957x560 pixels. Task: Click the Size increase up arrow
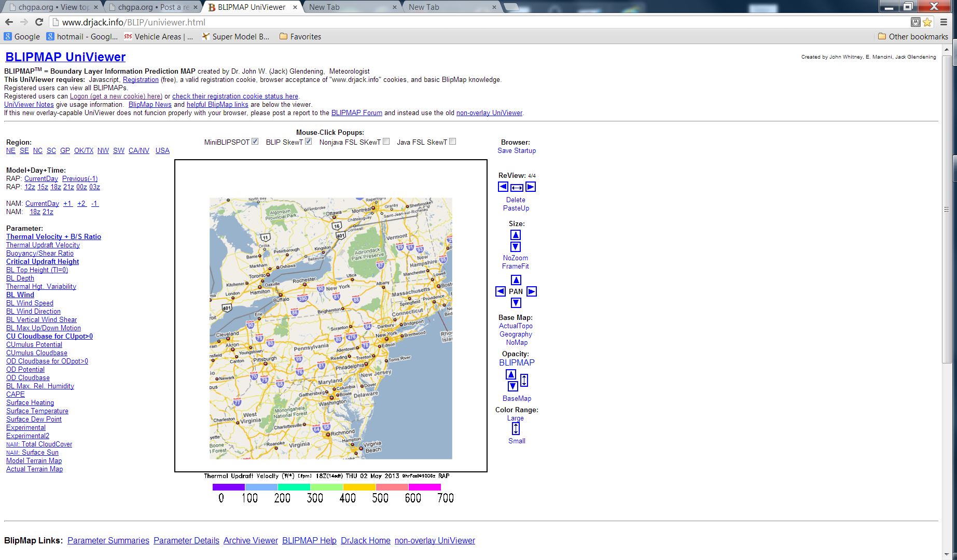pyautogui.click(x=515, y=235)
